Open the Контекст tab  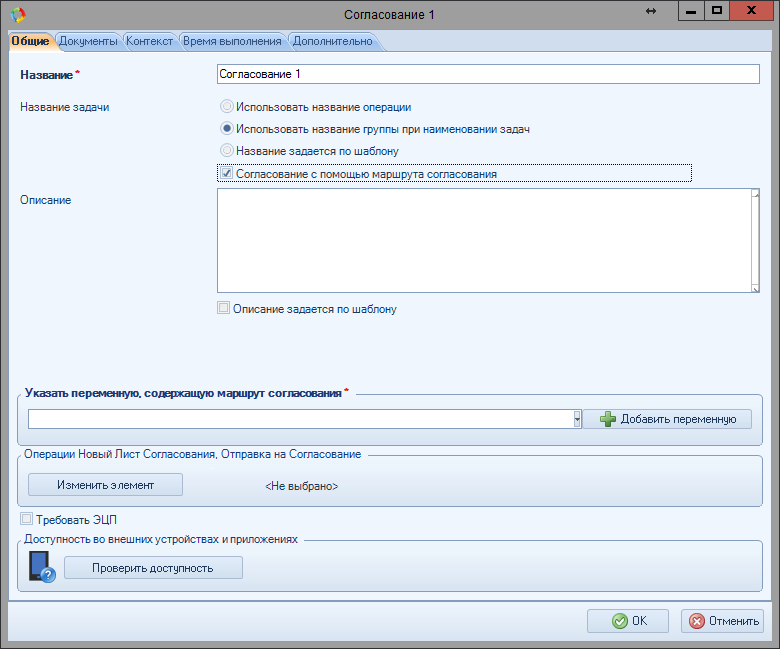tap(149, 41)
